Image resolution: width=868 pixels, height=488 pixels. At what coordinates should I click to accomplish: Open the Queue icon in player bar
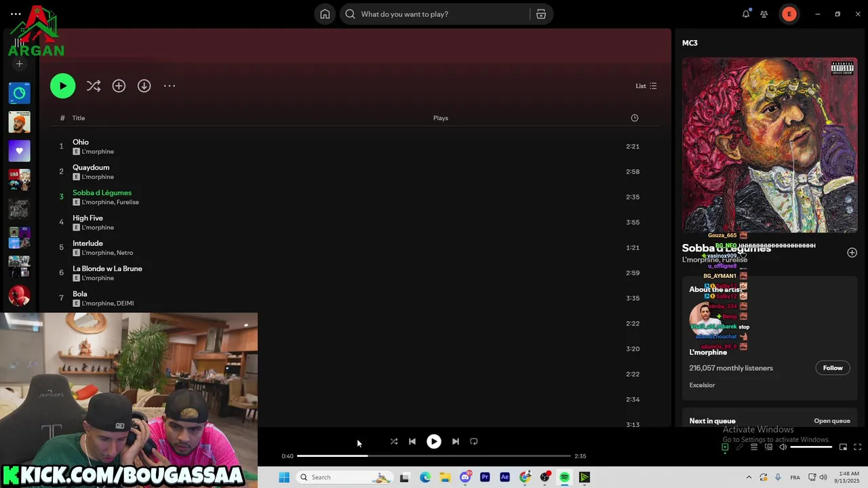coord(754,447)
